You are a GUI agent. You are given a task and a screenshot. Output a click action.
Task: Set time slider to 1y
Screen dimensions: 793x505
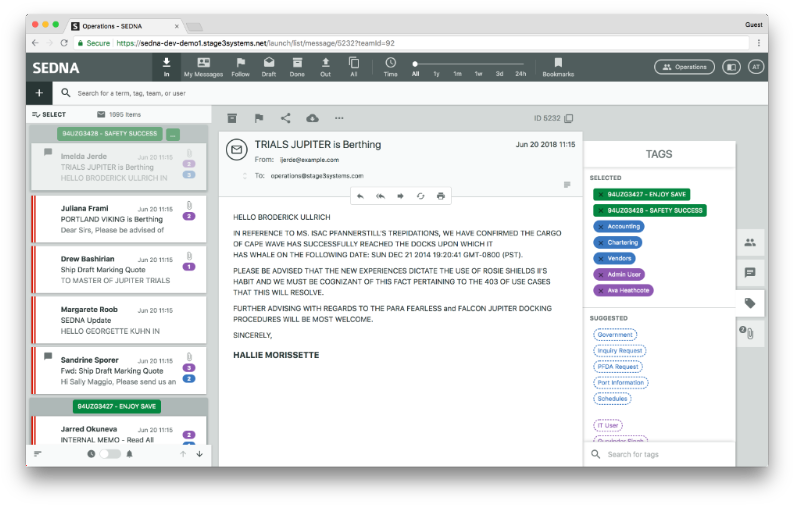pyautogui.click(x=436, y=74)
